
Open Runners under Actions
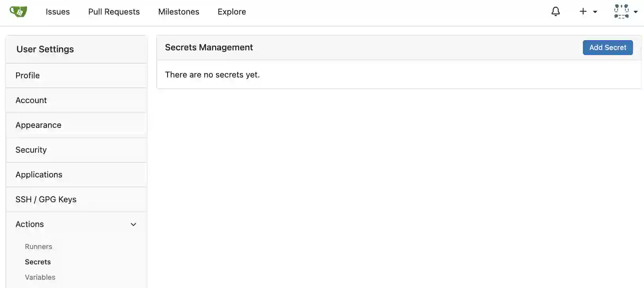click(39, 247)
